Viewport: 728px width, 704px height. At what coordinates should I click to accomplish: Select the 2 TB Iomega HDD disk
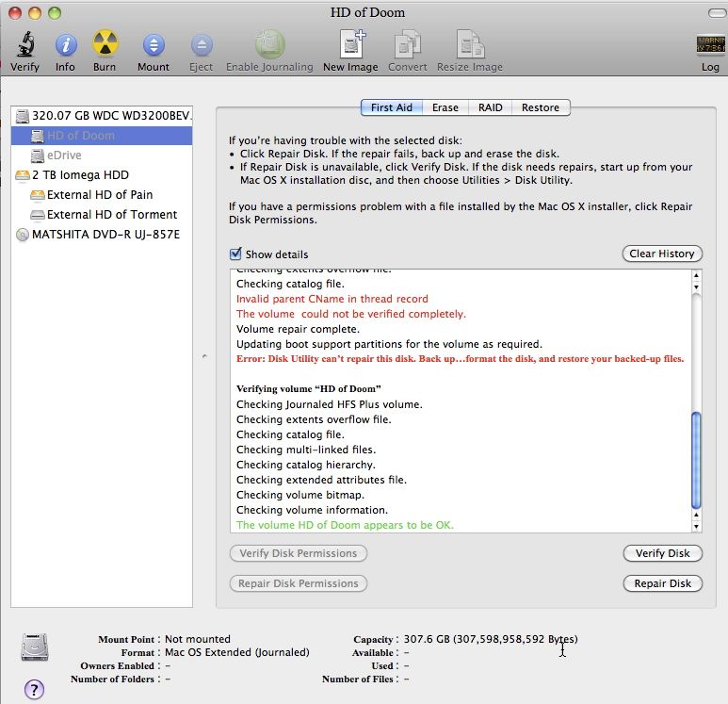pos(102,175)
